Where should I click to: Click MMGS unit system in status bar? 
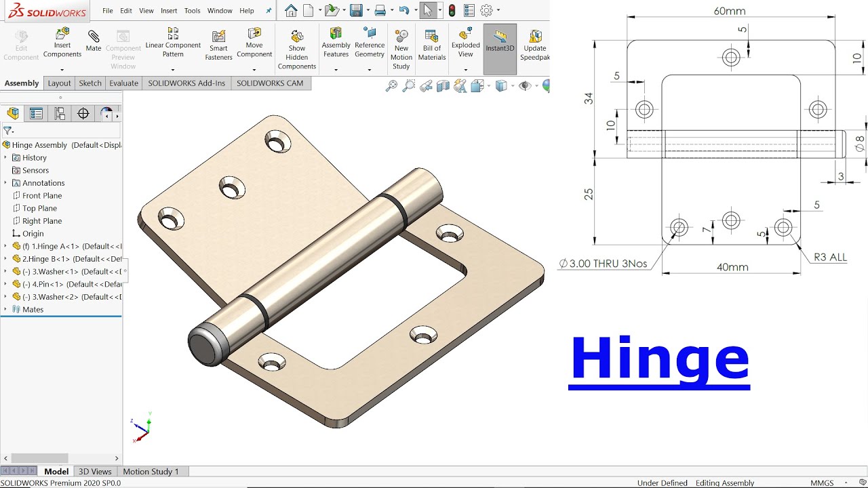coord(823,483)
